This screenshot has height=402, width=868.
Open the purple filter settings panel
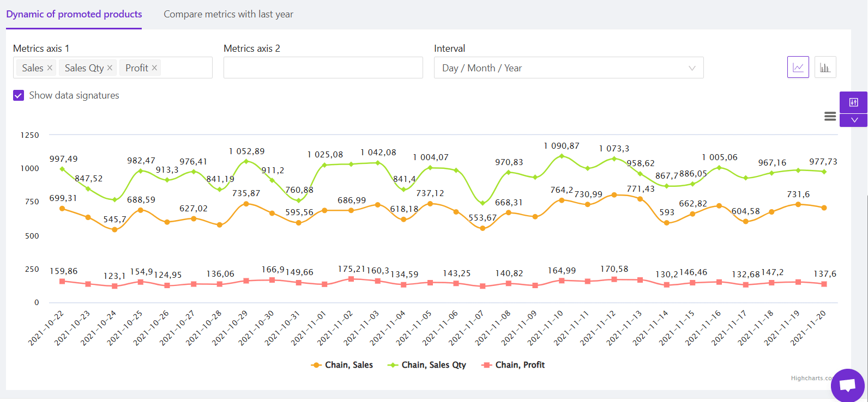point(853,102)
